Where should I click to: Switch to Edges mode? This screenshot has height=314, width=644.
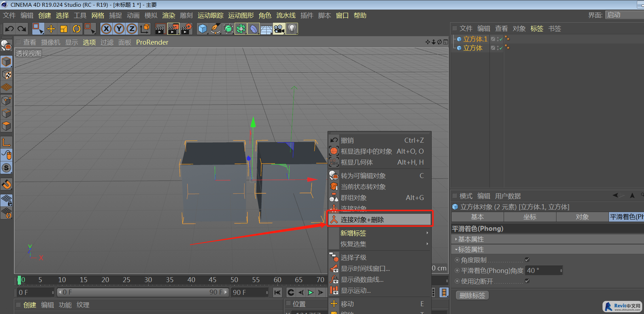pyautogui.click(x=6, y=113)
